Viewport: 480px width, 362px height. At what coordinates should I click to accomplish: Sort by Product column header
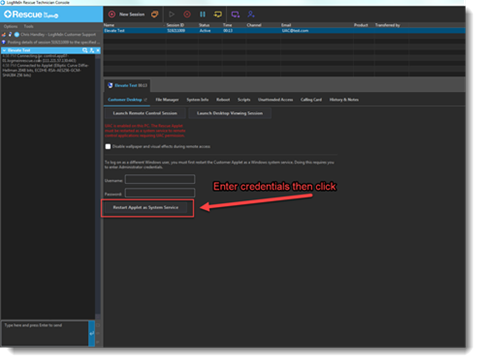pyautogui.click(x=361, y=25)
